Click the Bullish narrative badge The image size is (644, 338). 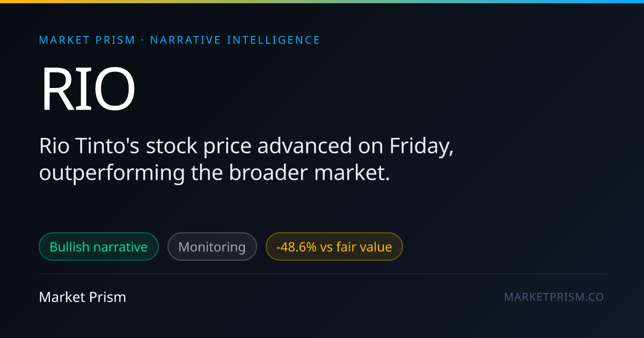tap(99, 247)
